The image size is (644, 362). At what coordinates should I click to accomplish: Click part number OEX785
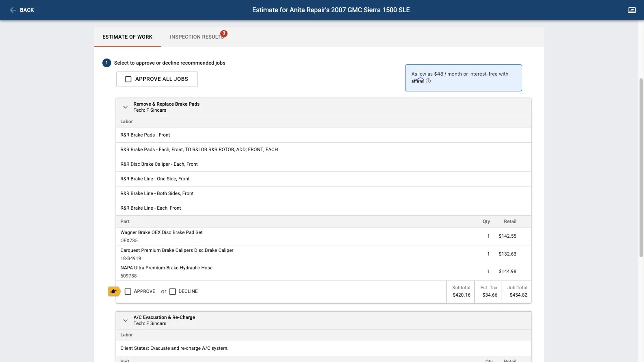(129, 241)
